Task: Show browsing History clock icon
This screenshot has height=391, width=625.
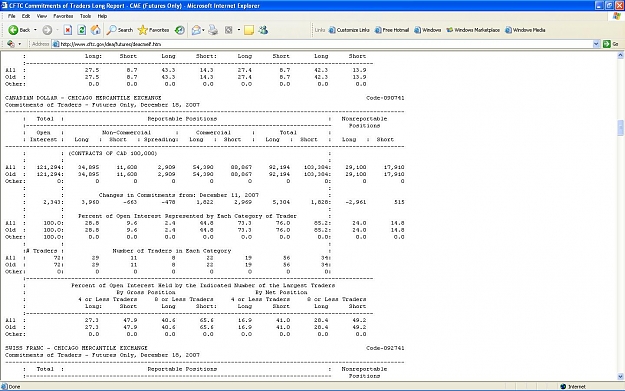Action: click(180, 30)
